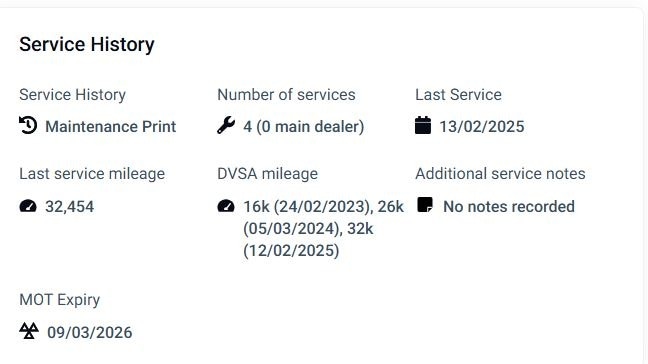Select the Maintenance Print text
The height and width of the screenshot is (364, 648).
111,126
